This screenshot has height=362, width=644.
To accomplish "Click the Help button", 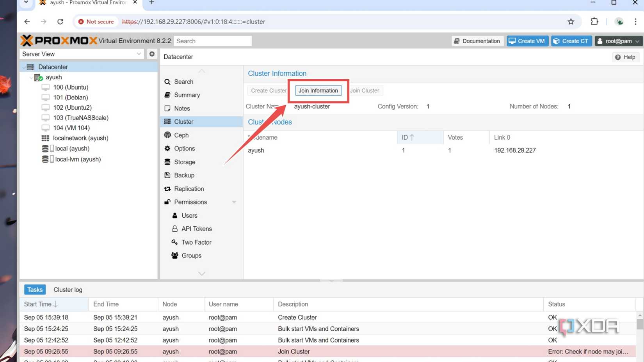I will [x=625, y=57].
